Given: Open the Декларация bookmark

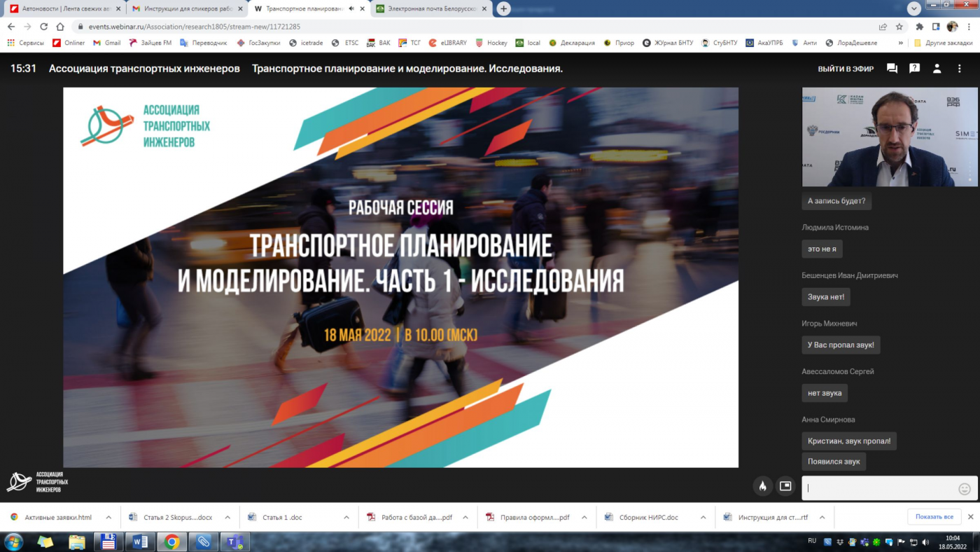Looking at the screenshot, I should pyautogui.click(x=572, y=43).
